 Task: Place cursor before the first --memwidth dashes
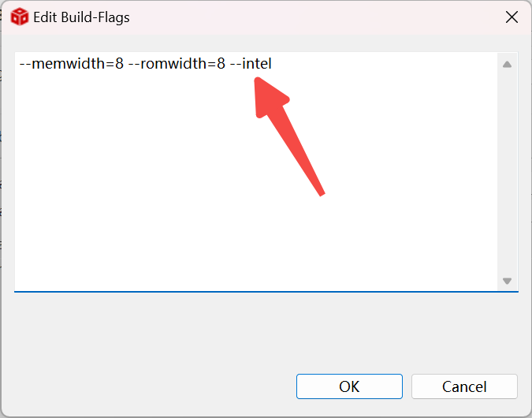[20, 64]
